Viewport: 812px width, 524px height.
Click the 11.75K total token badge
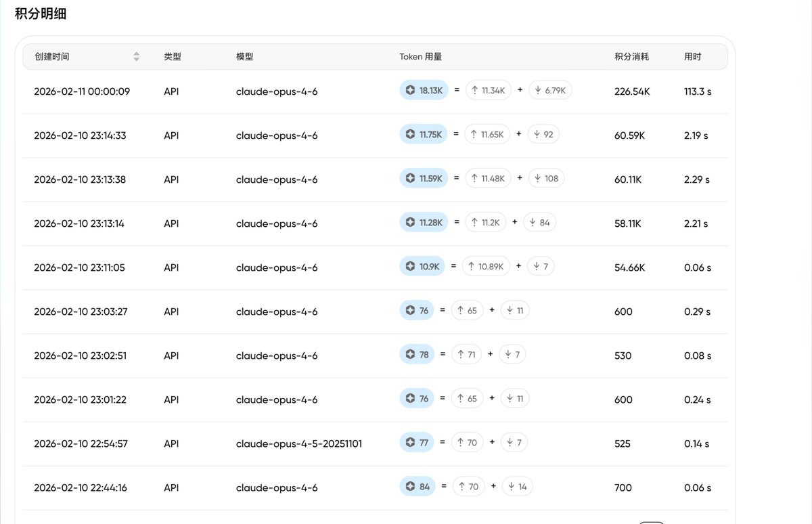pos(424,135)
